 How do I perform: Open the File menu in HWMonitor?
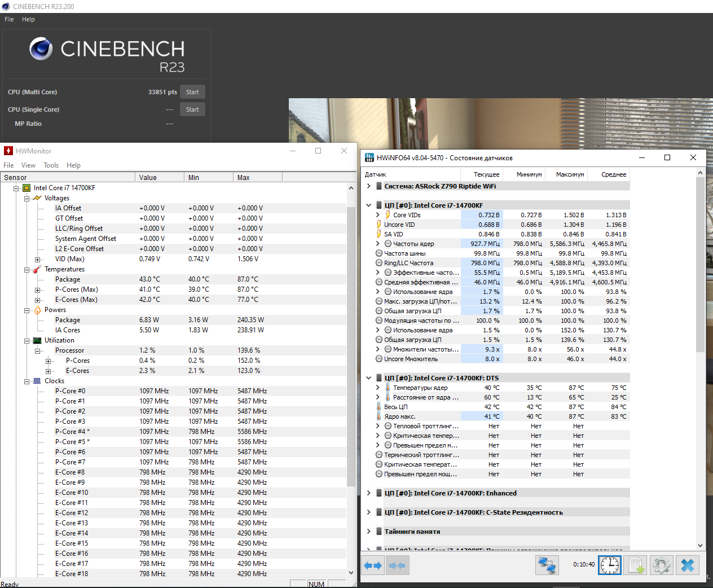point(8,165)
